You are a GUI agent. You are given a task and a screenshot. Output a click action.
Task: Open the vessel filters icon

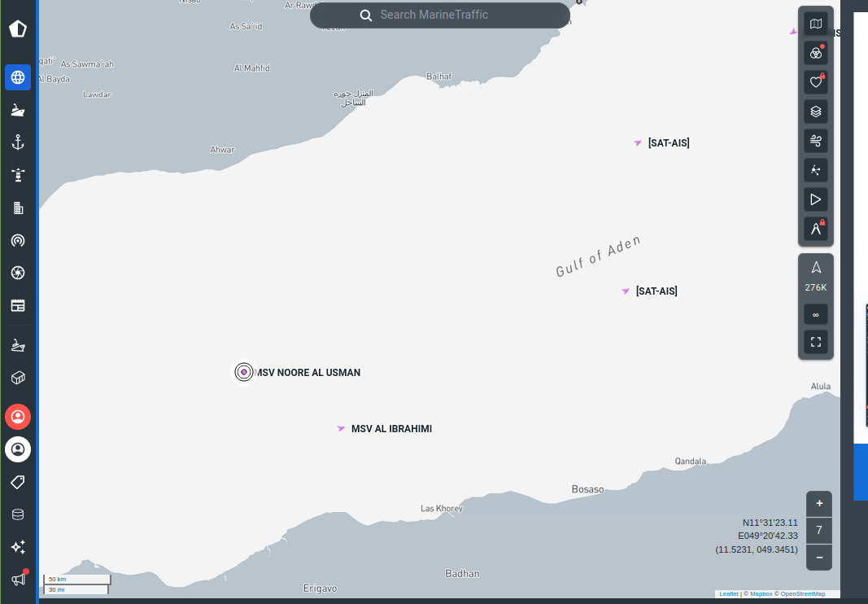pos(815,53)
